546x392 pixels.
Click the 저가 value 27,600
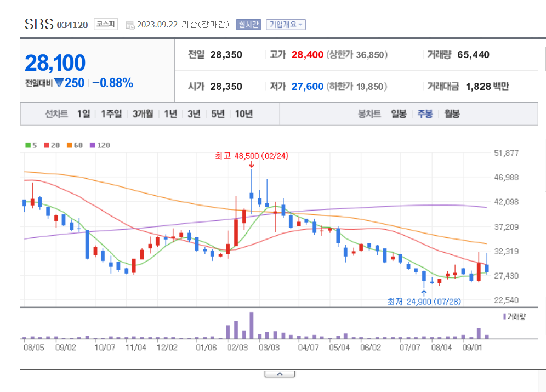[x=308, y=86]
